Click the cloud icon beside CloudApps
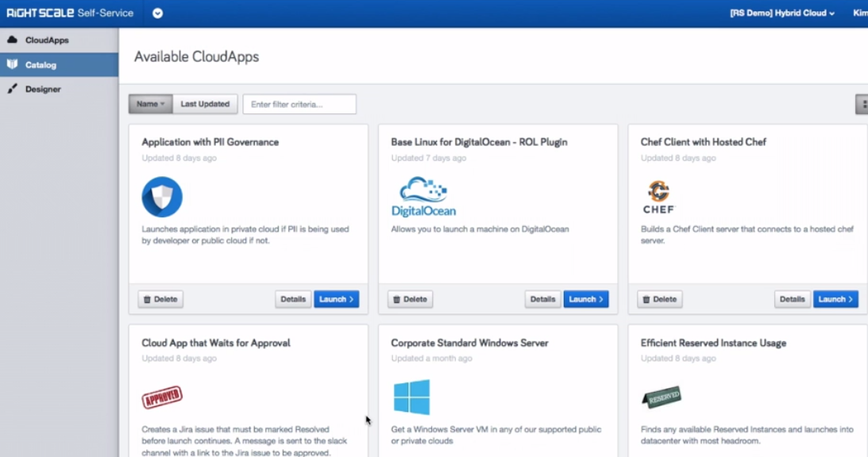The height and width of the screenshot is (457, 868). (x=12, y=40)
